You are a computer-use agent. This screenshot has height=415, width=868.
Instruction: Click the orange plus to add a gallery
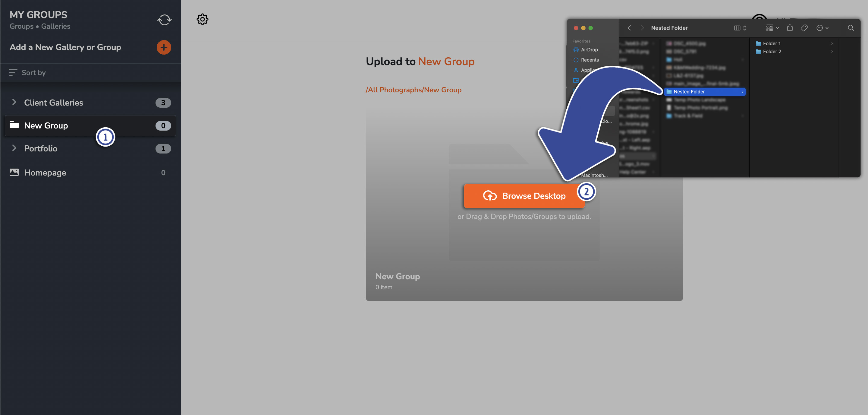pyautogui.click(x=164, y=47)
